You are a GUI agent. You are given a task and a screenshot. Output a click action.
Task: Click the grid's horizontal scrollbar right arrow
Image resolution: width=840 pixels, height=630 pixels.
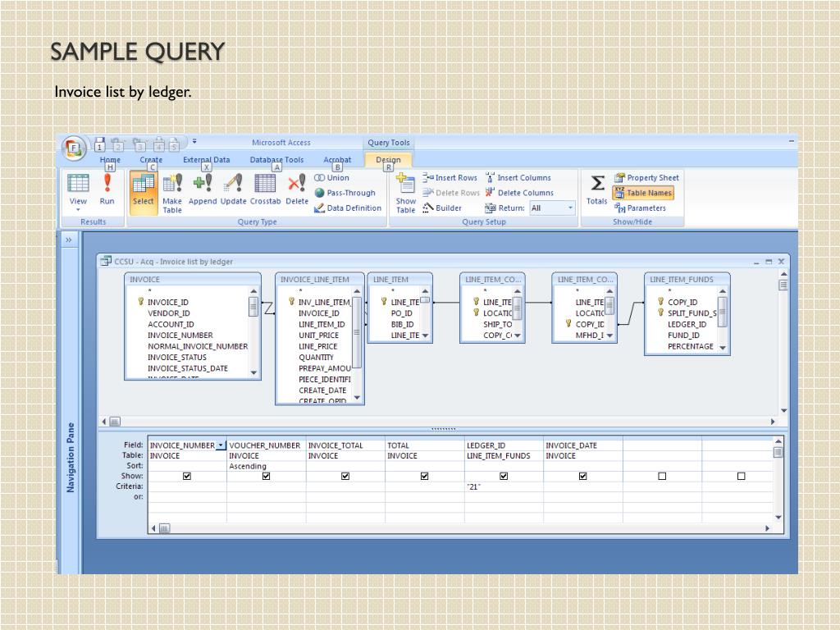[767, 528]
